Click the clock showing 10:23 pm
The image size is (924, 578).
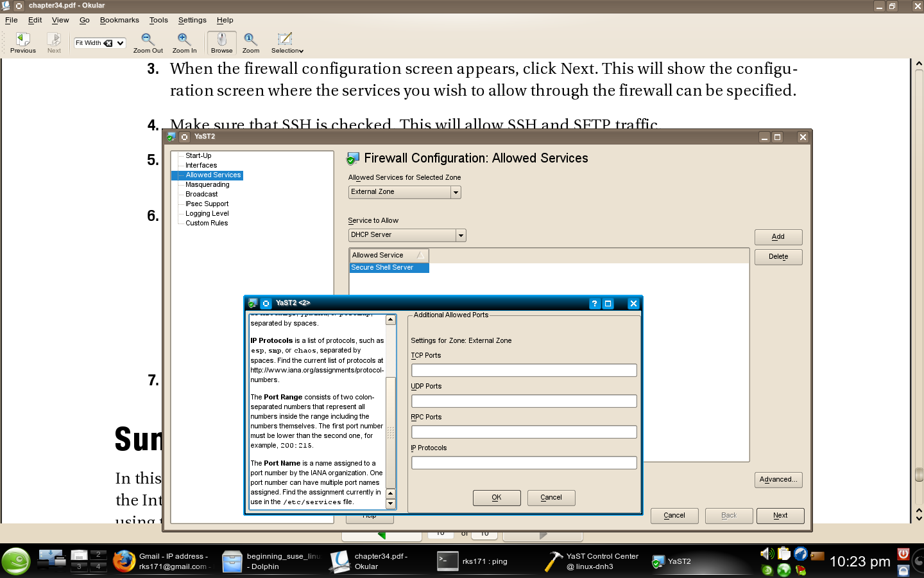[860, 562]
